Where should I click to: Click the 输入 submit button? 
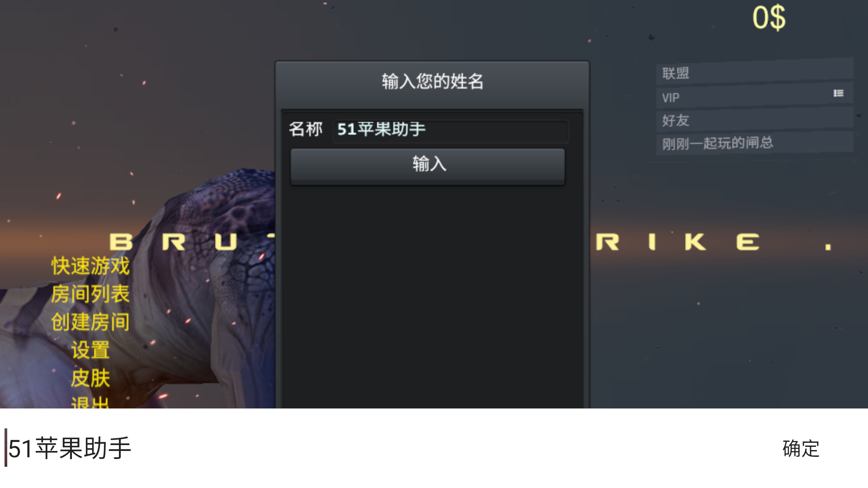(428, 165)
